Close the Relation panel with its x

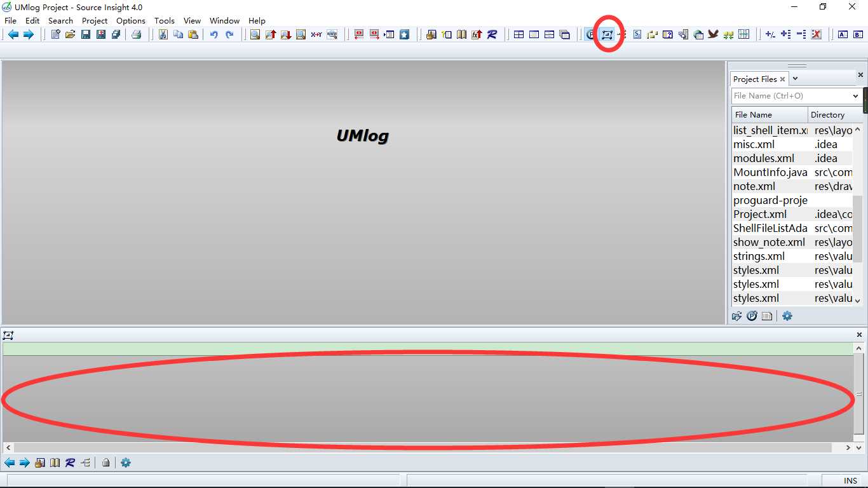click(860, 334)
